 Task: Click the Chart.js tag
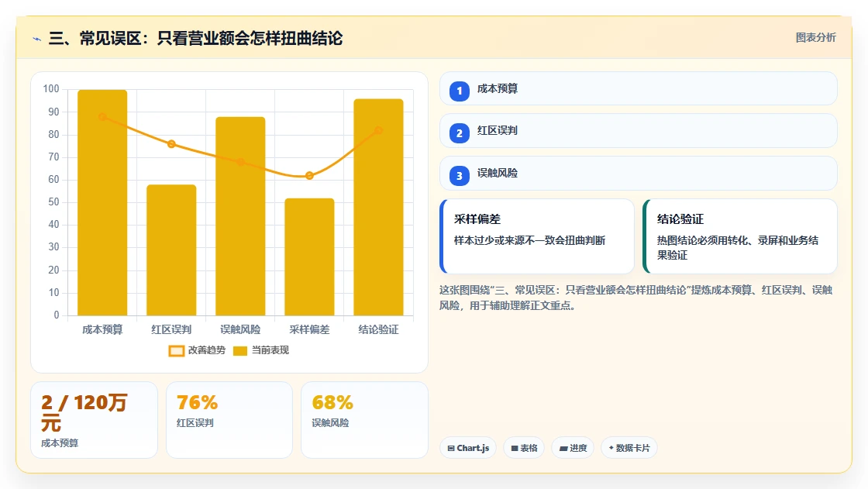point(468,448)
